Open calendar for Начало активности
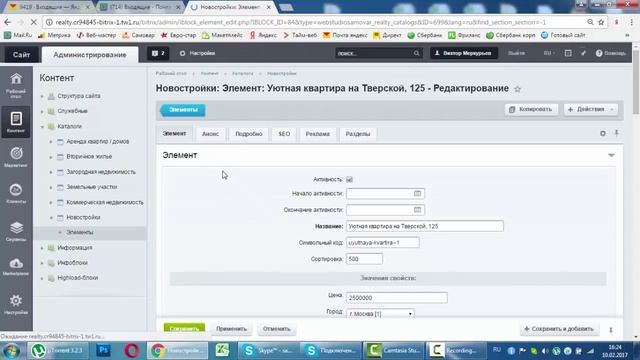 (x=417, y=193)
